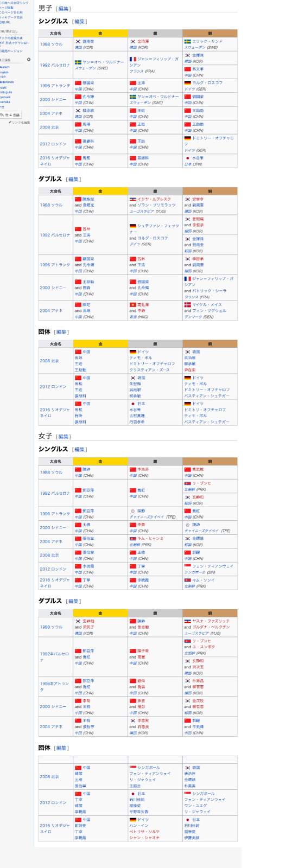Click Japan flag in 2016 men's team silver cell
This screenshot has height=868, width=292.
pos(133,404)
